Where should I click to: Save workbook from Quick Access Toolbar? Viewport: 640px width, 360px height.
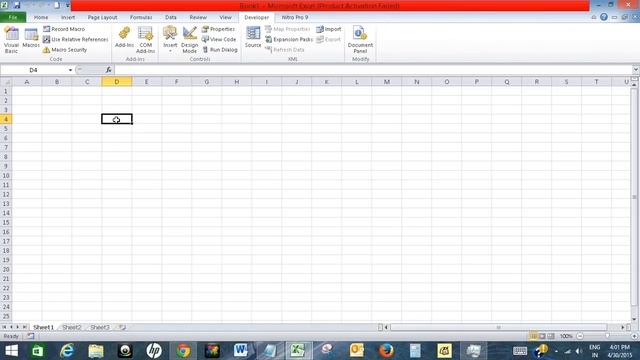click(x=17, y=5)
